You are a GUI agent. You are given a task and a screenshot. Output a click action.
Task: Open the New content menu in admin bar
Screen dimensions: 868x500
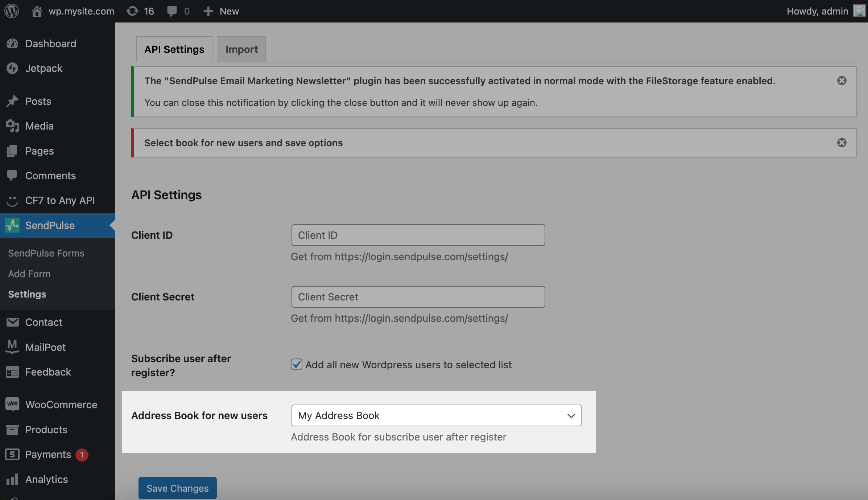click(x=221, y=11)
